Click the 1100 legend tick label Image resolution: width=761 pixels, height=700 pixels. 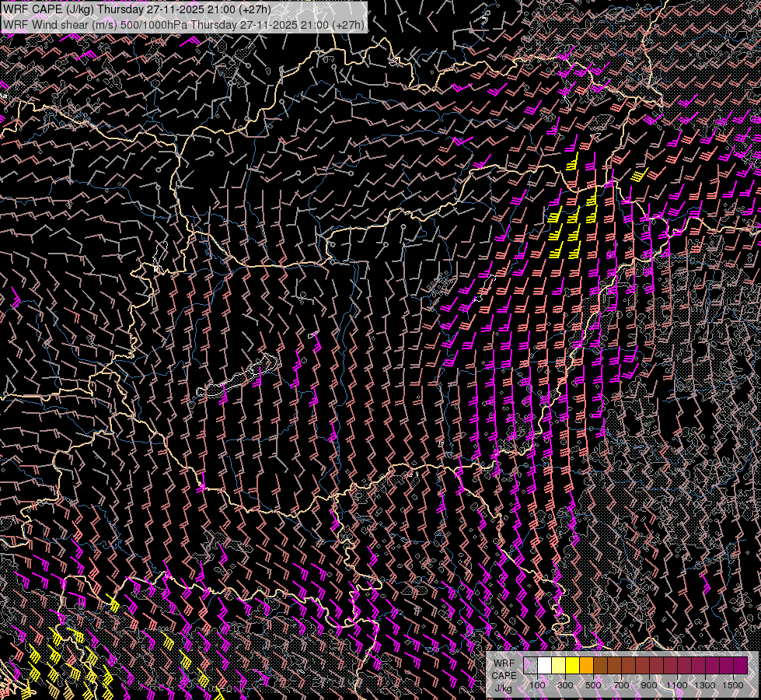click(x=677, y=685)
